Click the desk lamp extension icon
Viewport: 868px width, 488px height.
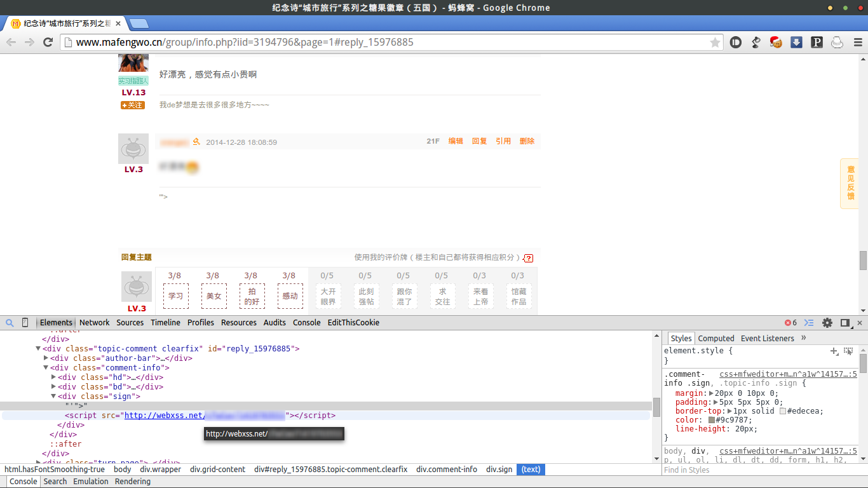coord(756,43)
